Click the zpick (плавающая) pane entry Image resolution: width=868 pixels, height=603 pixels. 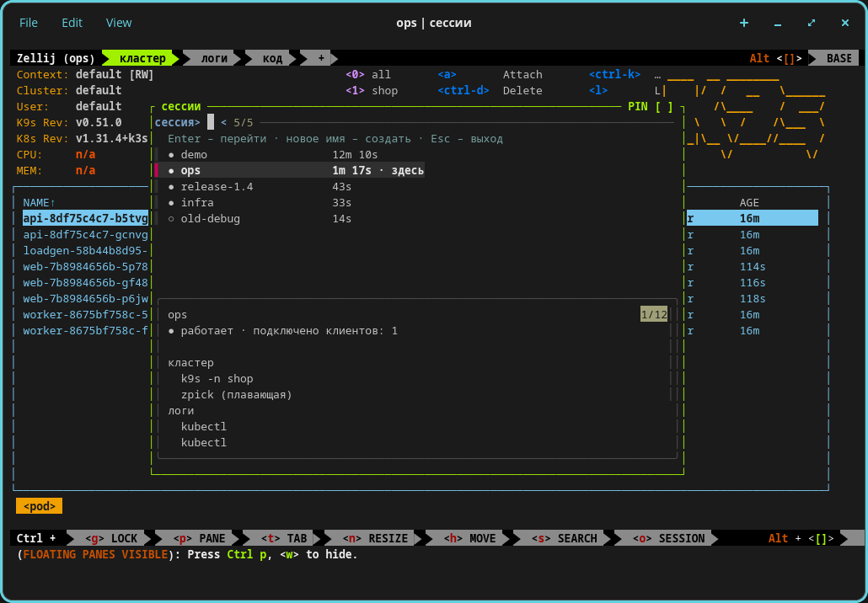(236, 395)
